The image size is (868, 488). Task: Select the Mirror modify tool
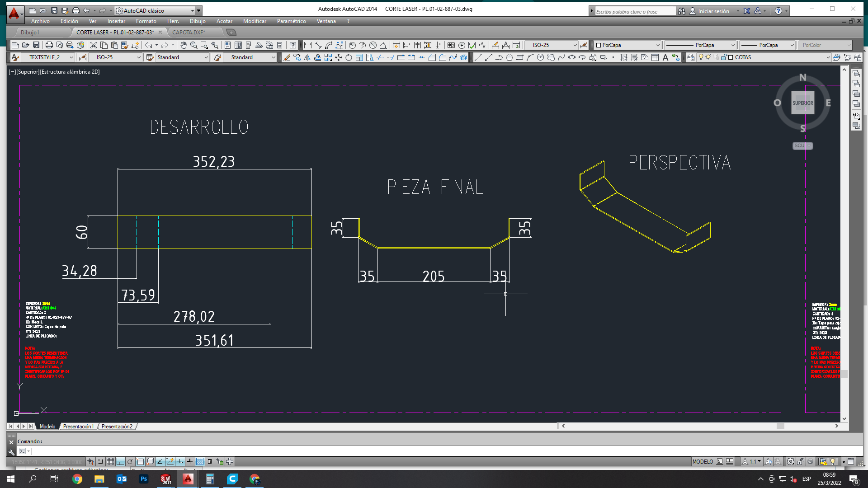coord(307,57)
